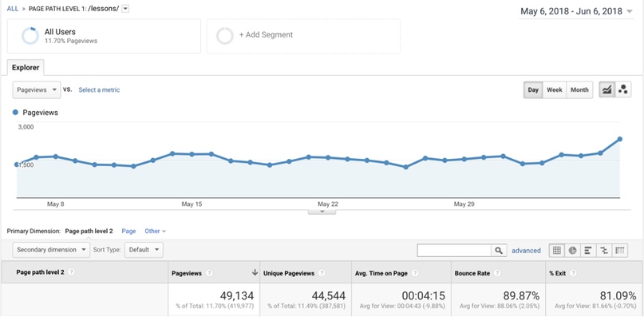Open help for Page path level 2
644x317 pixels.
[71, 271]
